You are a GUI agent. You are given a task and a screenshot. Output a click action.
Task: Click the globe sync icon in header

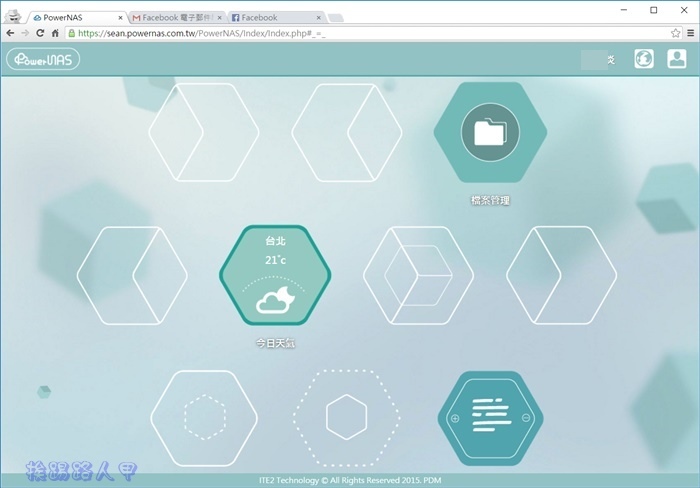[x=644, y=59]
